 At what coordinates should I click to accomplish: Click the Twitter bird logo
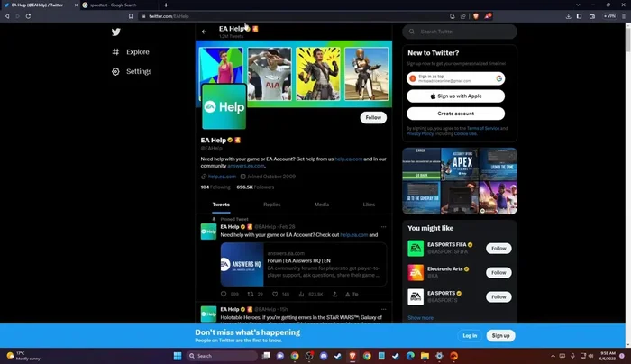click(116, 32)
